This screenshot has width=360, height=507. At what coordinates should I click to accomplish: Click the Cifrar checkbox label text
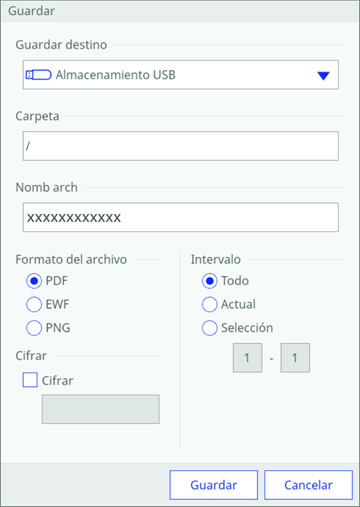point(57,381)
